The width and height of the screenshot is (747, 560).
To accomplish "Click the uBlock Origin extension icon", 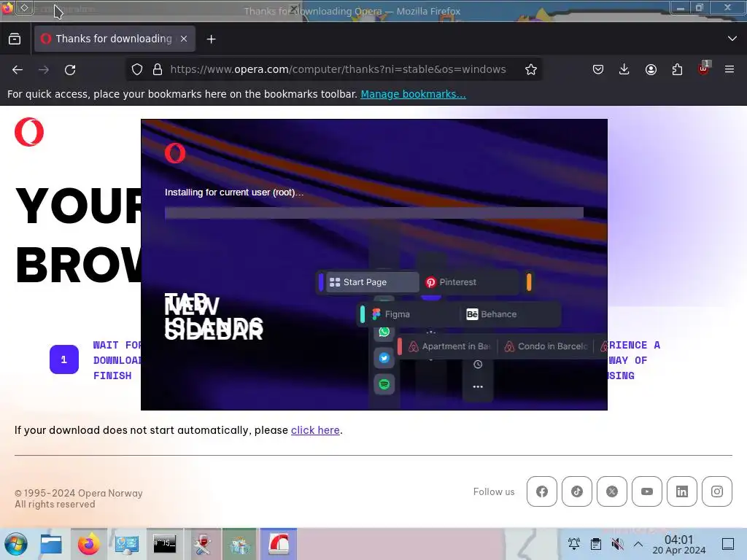I will click(704, 69).
